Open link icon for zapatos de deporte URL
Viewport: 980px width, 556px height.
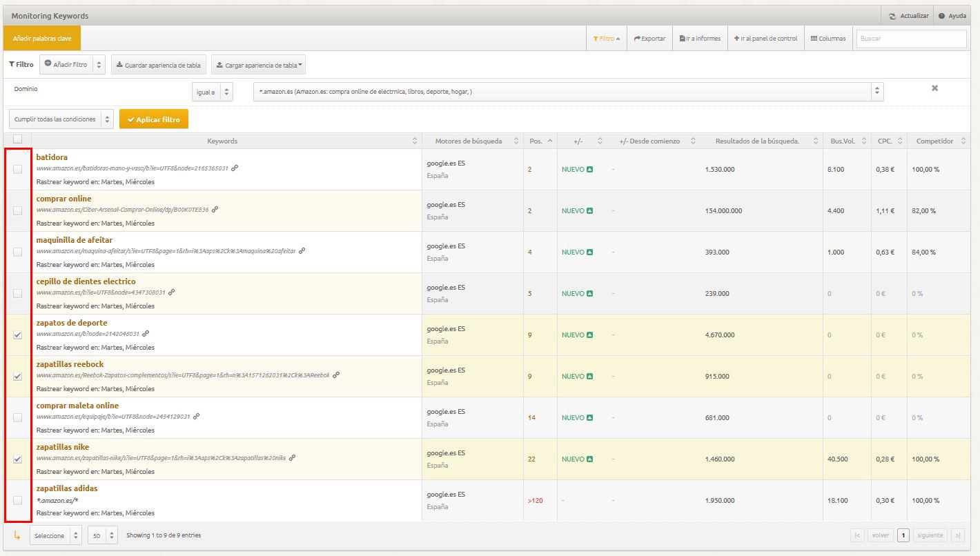146,333
